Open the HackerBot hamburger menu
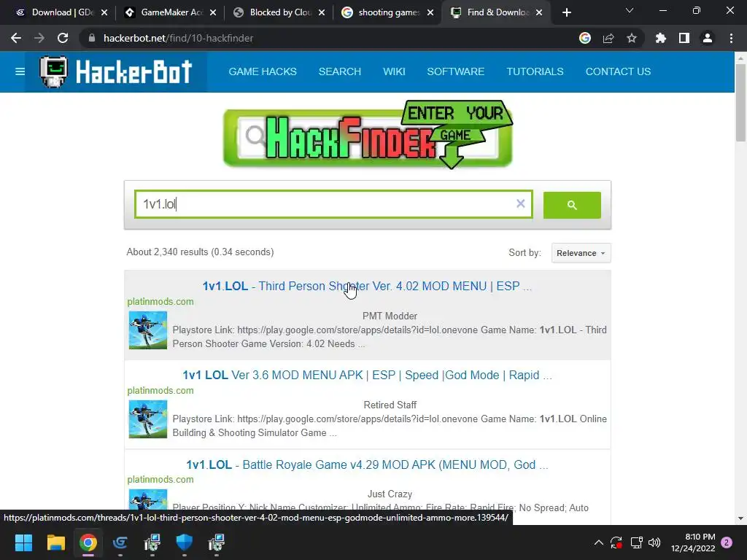This screenshot has width=747, height=560. tap(20, 71)
